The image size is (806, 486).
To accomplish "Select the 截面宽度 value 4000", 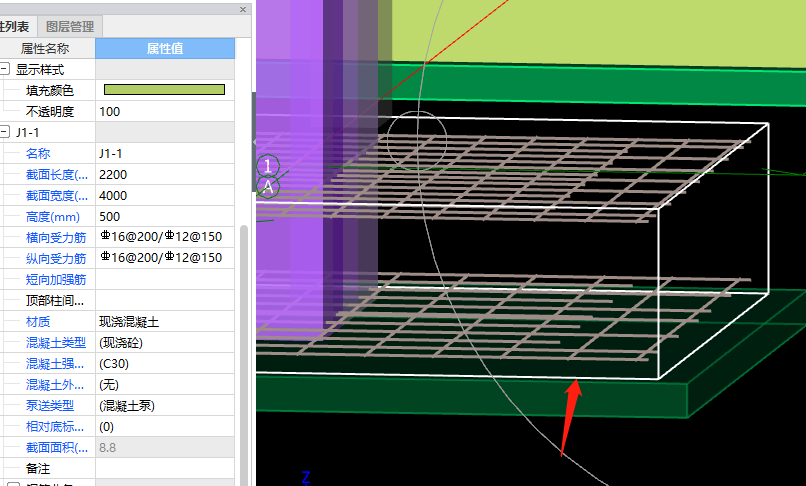I will (x=164, y=196).
